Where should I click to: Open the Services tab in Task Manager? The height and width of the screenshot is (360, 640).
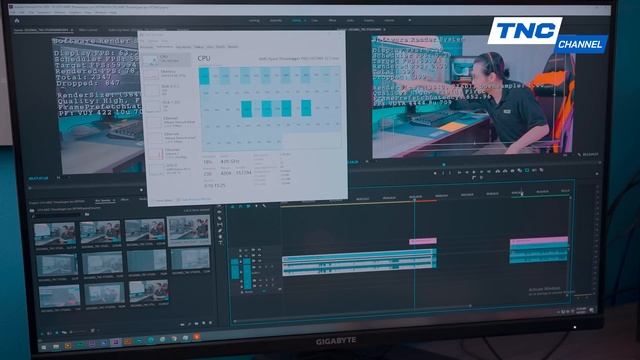tap(233, 47)
